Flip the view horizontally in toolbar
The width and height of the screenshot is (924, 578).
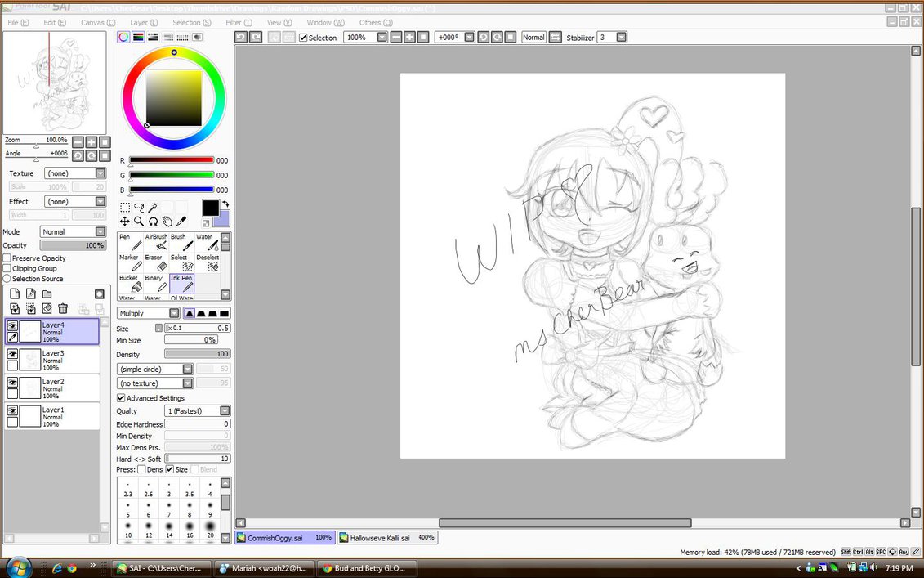point(555,37)
